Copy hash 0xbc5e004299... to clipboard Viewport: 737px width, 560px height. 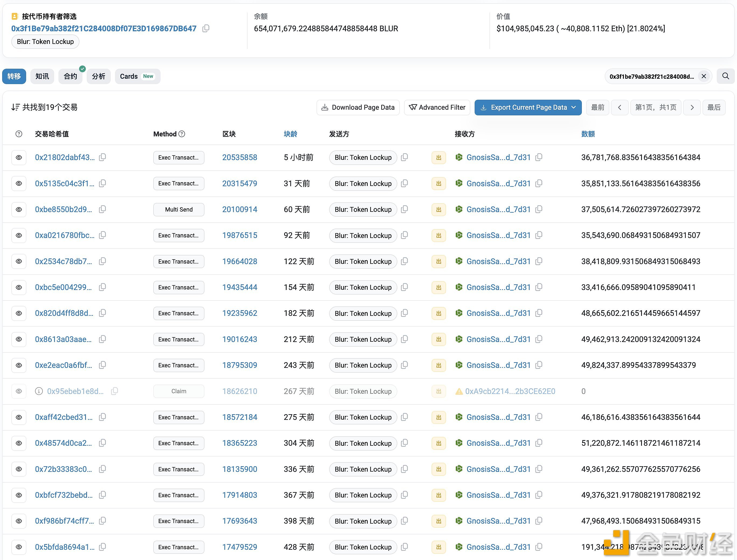pyautogui.click(x=103, y=287)
